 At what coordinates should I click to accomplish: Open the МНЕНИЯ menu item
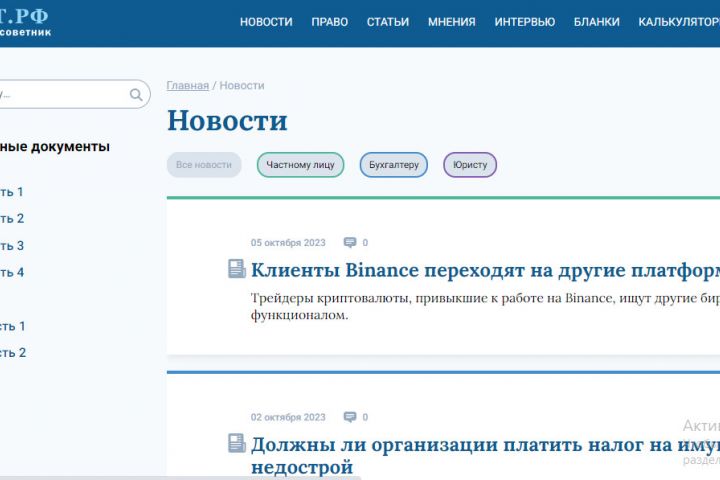[452, 22]
